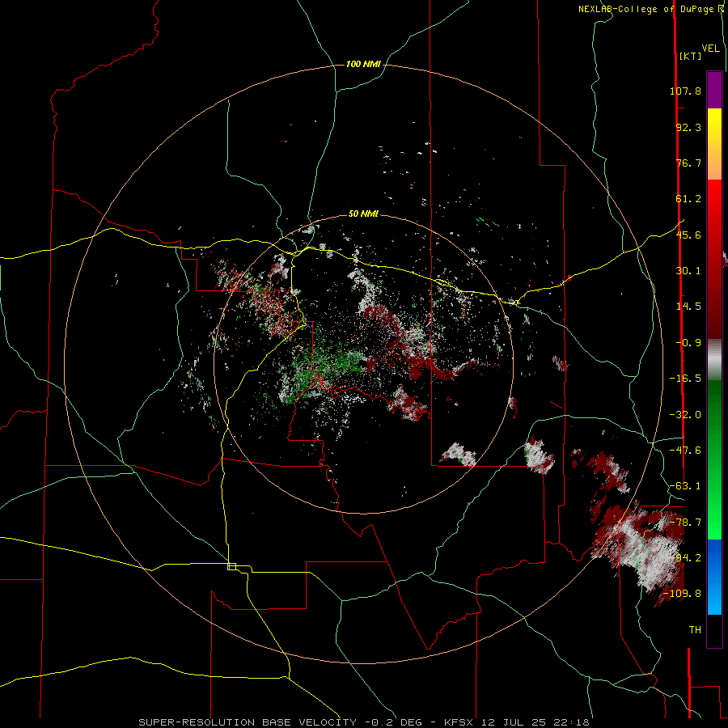Click the -32.0 legend value
Image resolution: width=728 pixels, height=728 pixels.
point(685,415)
